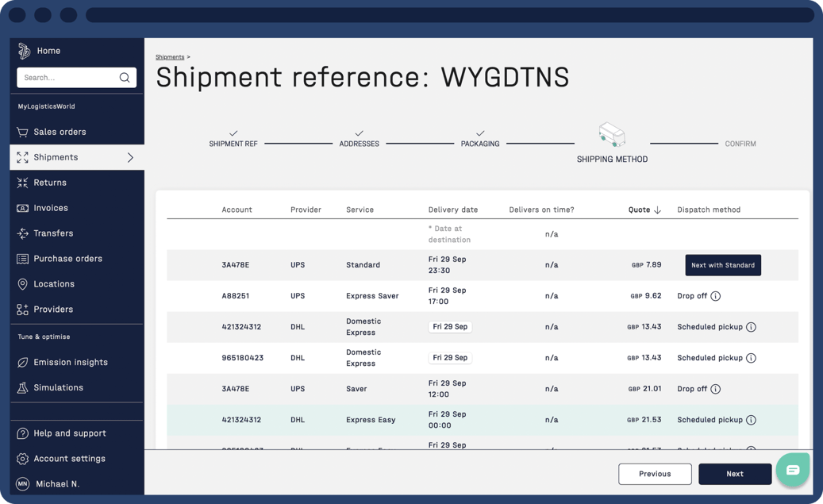Open the live chat bubble
Screen dimensions: 823x504
click(x=793, y=470)
